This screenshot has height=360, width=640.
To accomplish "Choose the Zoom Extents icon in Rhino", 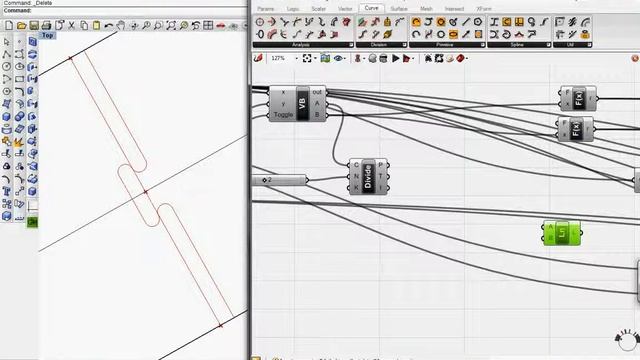I will click(x=171, y=25).
